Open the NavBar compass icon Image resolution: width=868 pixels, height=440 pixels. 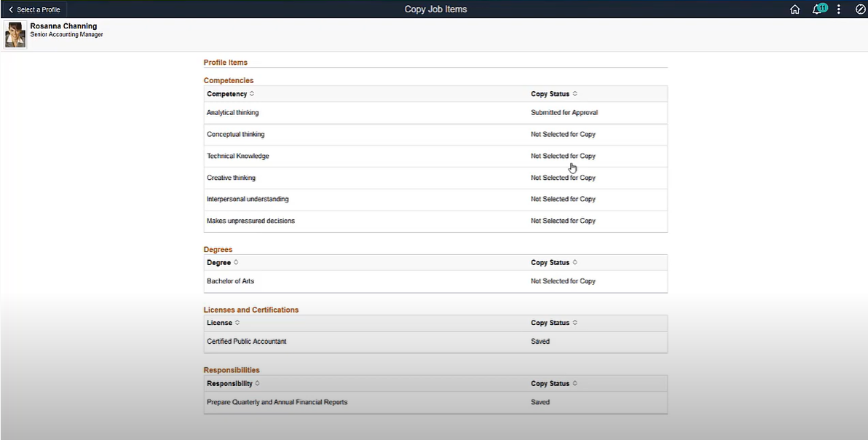click(x=860, y=9)
